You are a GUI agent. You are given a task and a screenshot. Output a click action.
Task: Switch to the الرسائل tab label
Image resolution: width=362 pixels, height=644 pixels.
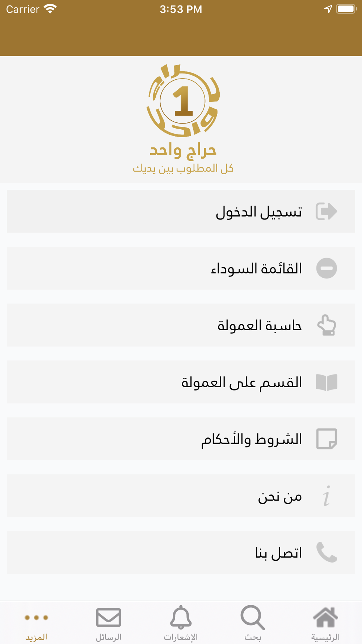pyautogui.click(x=109, y=637)
